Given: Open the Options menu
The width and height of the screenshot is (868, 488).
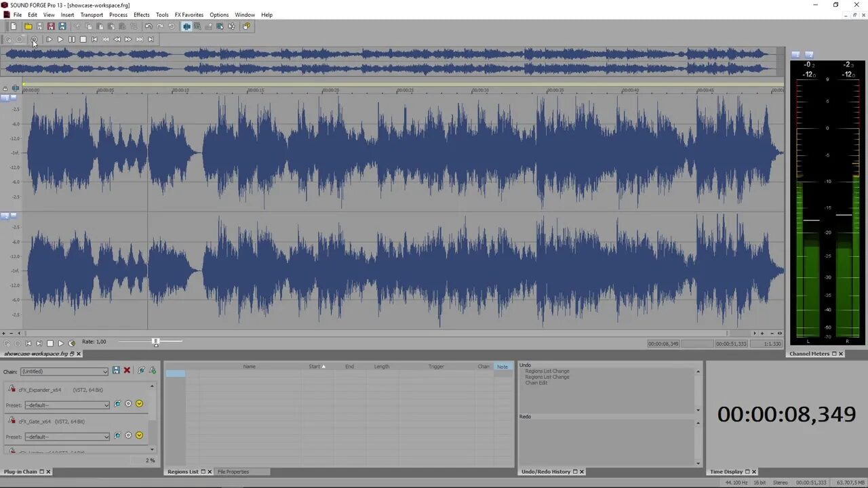Looking at the screenshot, I should pos(219,15).
